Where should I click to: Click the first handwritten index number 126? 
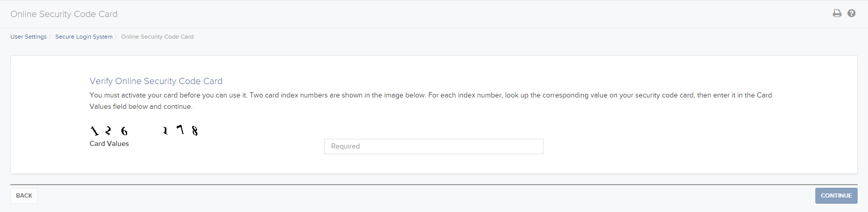pyautogui.click(x=109, y=131)
